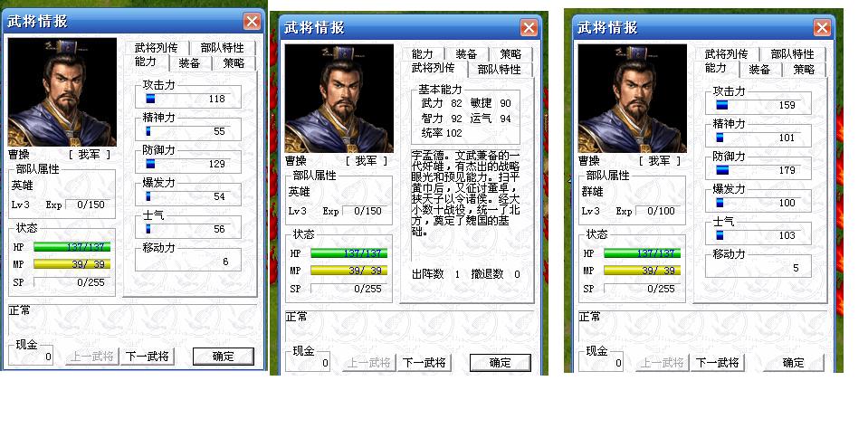Close the right 武将情报 window
868x438 pixels.
[822, 27]
